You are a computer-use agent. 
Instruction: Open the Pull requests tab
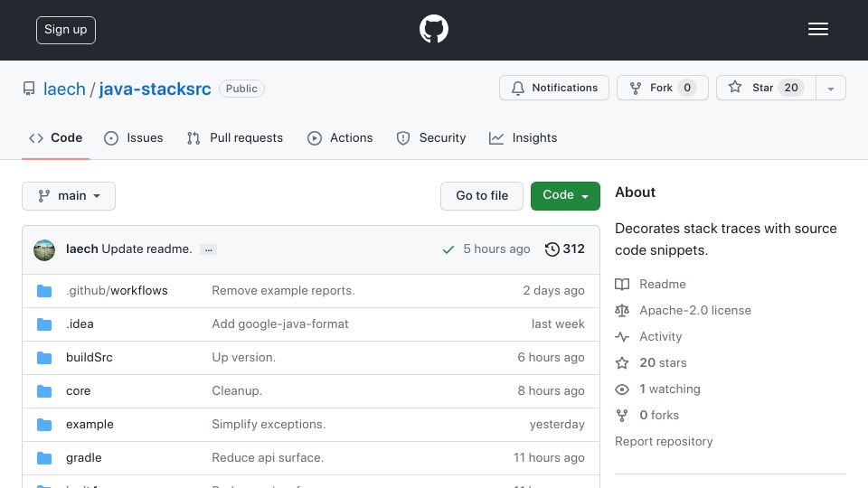click(235, 137)
